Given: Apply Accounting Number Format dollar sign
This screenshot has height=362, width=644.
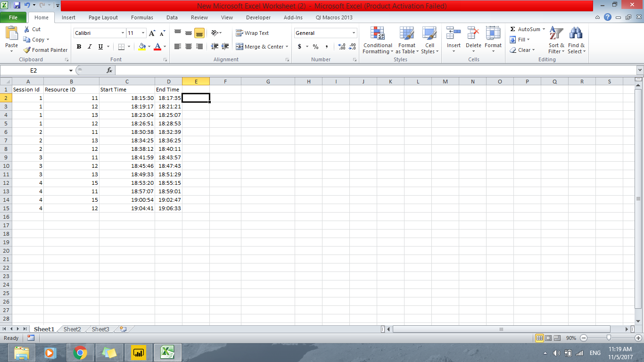Looking at the screenshot, I should [x=299, y=47].
